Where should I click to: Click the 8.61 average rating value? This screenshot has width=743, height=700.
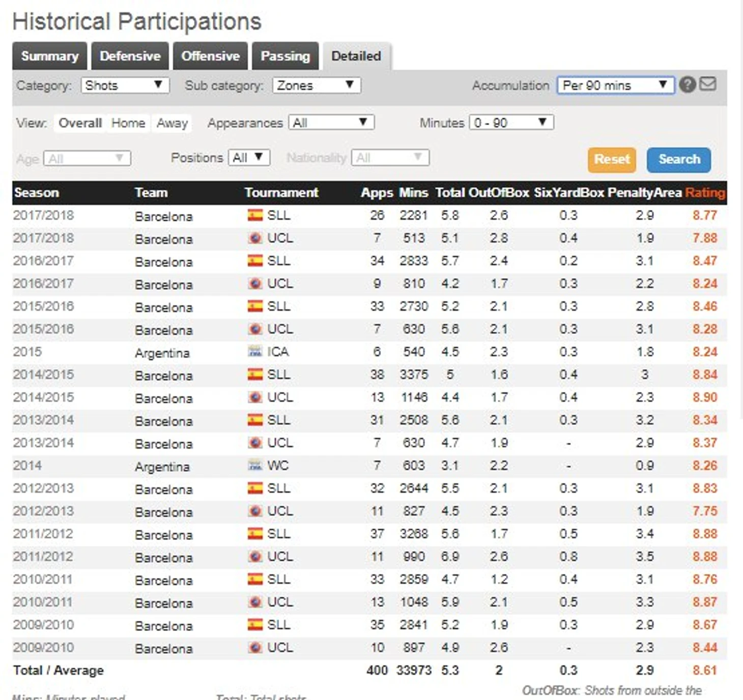click(x=705, y=670)
